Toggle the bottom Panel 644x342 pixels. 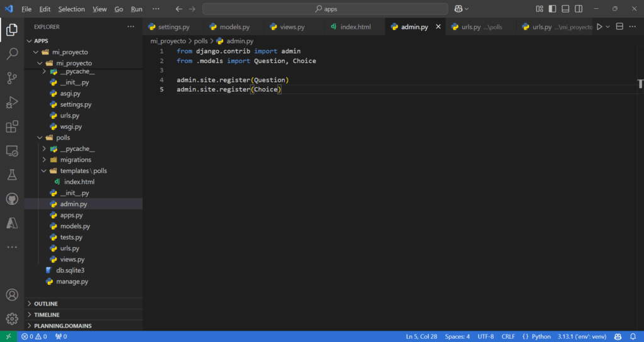(565, 9)
